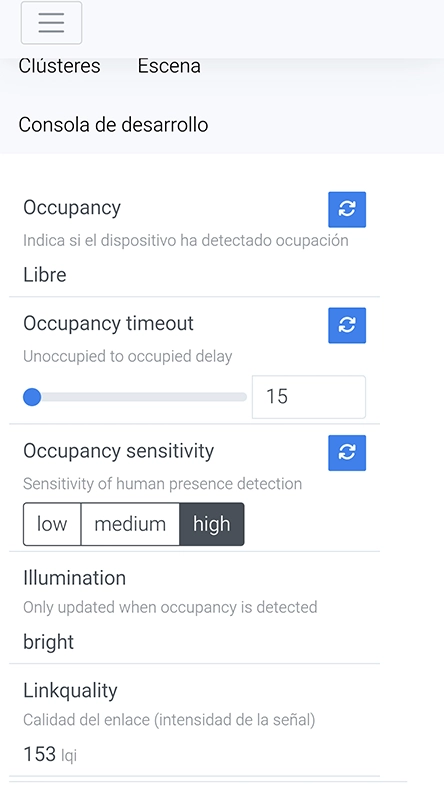Click the Occupancy sensitivity heading

[x=118, y=451]
